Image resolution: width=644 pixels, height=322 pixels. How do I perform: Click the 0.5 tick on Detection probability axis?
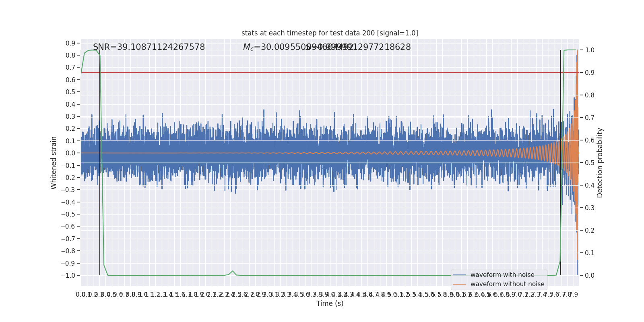(x=590, y=163)
